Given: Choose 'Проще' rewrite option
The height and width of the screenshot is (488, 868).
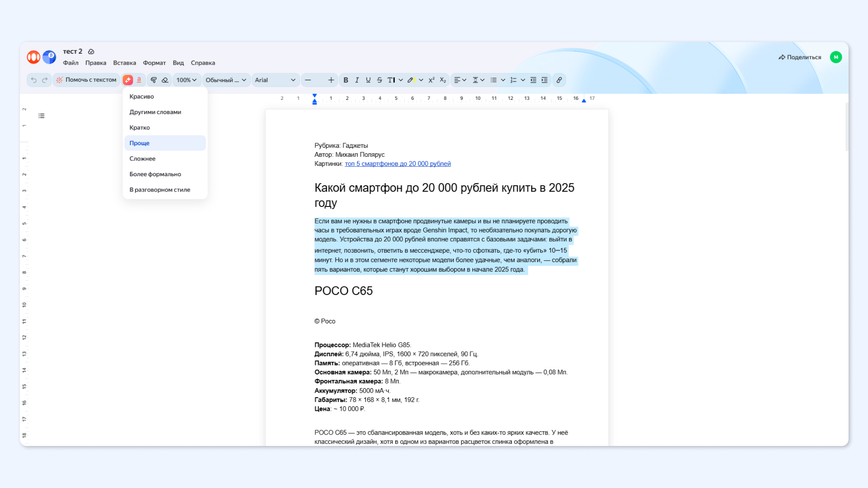Looking at the screenshot, I should [x=165, y=143].
